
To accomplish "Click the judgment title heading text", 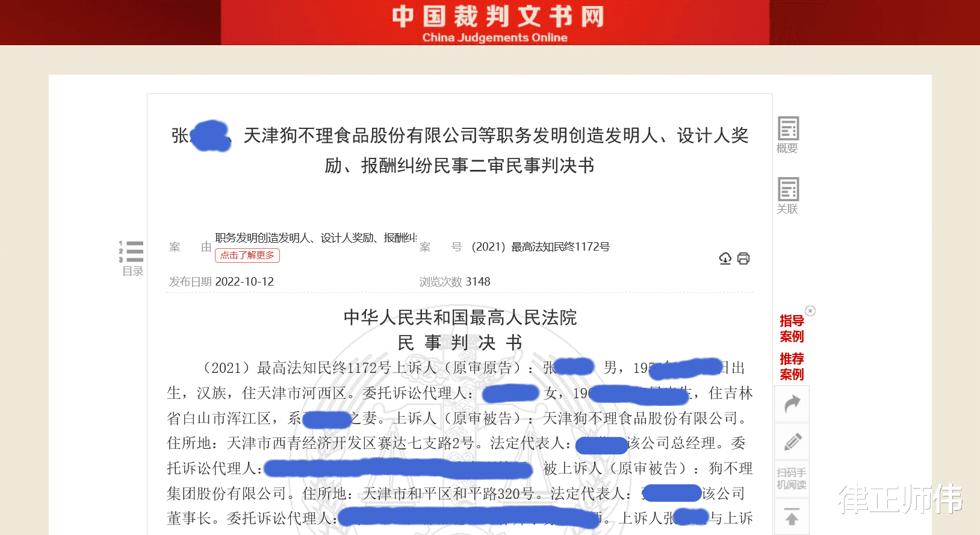I will click(460, 150).
